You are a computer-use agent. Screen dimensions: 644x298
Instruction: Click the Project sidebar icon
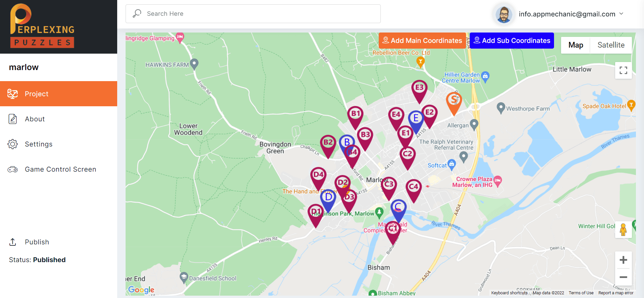tap(13, 94)
